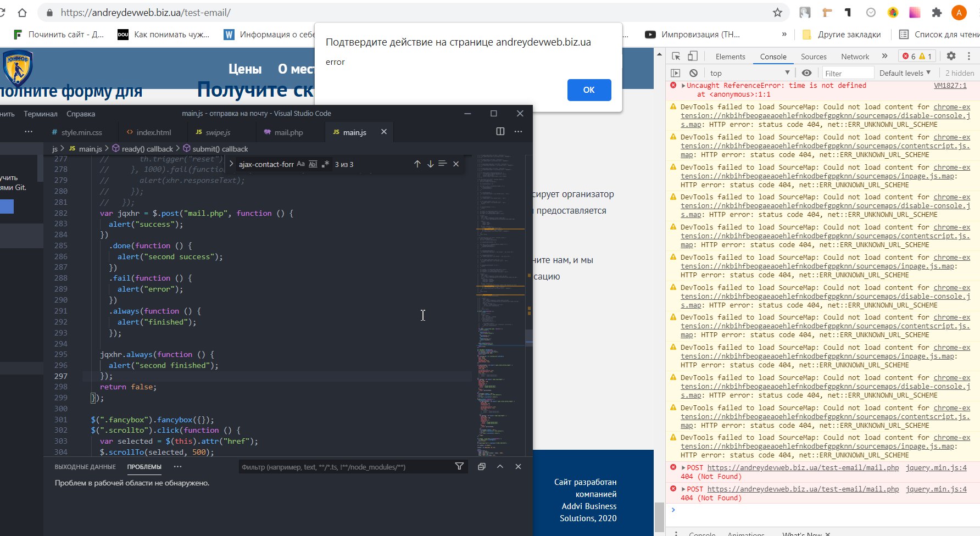
Task: Expand the Uncaught ReferenceError message
Action: tap(683, 86)
